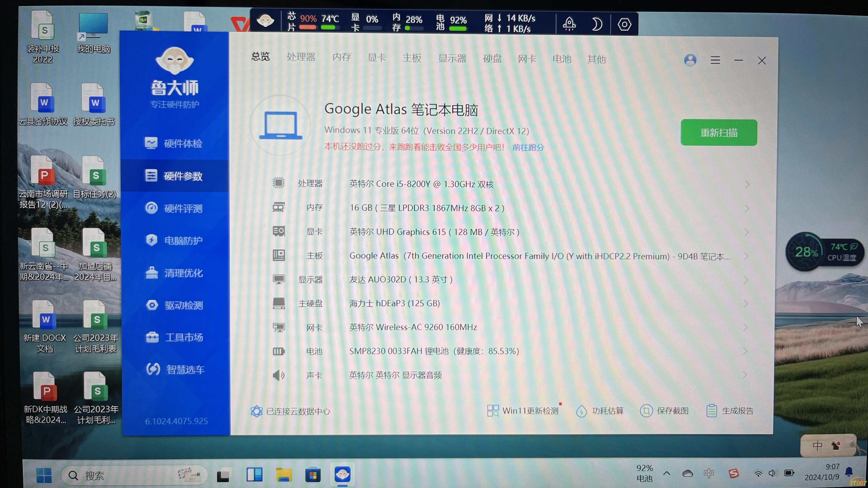Screen dimensions: 868x488
Task: Switch to the 处理器 tab
Action: pos(301,57)
